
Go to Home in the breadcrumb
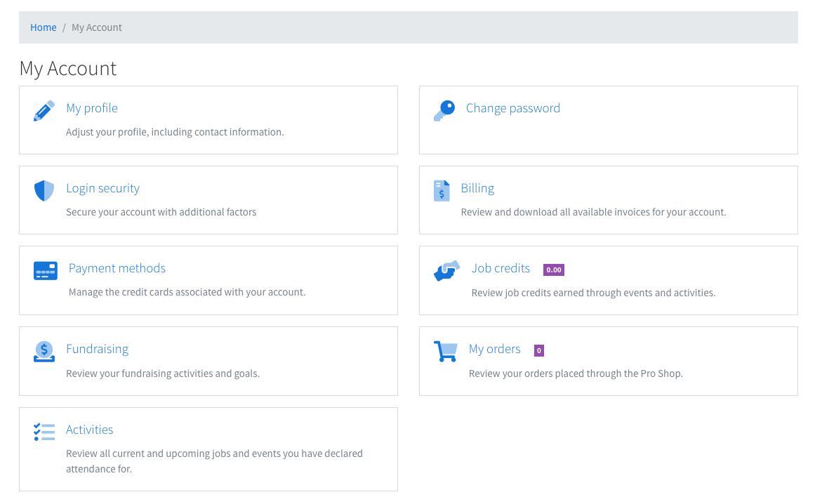43,27
